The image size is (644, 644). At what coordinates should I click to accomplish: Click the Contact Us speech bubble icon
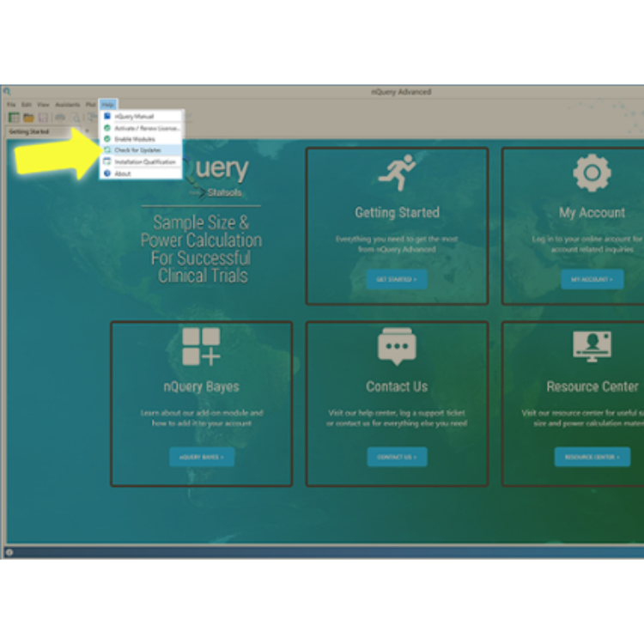pyautogui.click(x=397, y=347)
